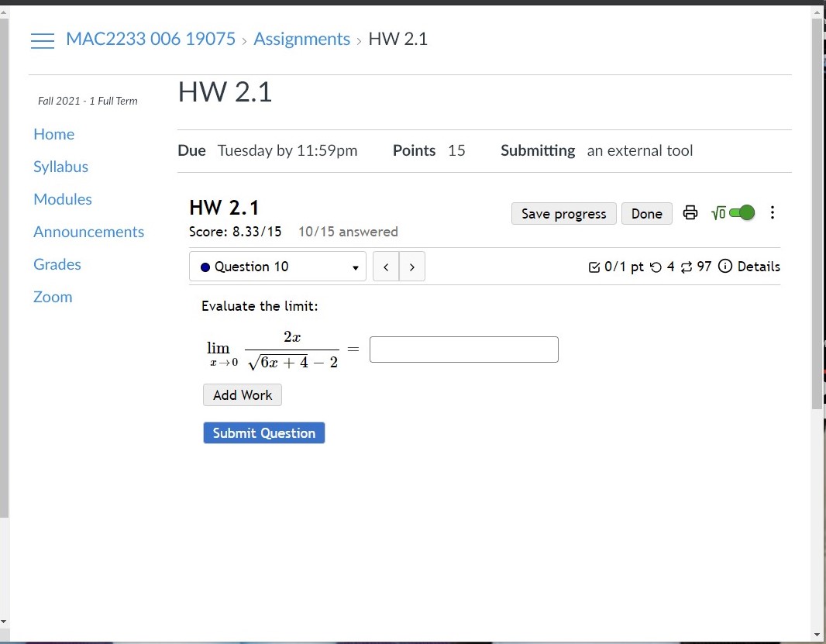
Task: Click the loop icon next to 97
Action: pyautogui.click(x=687, y=266)
